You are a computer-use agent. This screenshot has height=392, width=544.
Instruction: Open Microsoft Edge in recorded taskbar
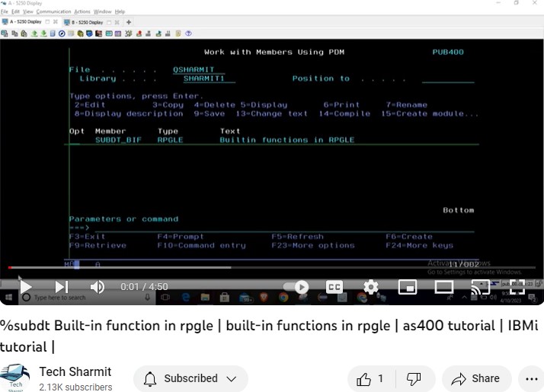(186, 297)
